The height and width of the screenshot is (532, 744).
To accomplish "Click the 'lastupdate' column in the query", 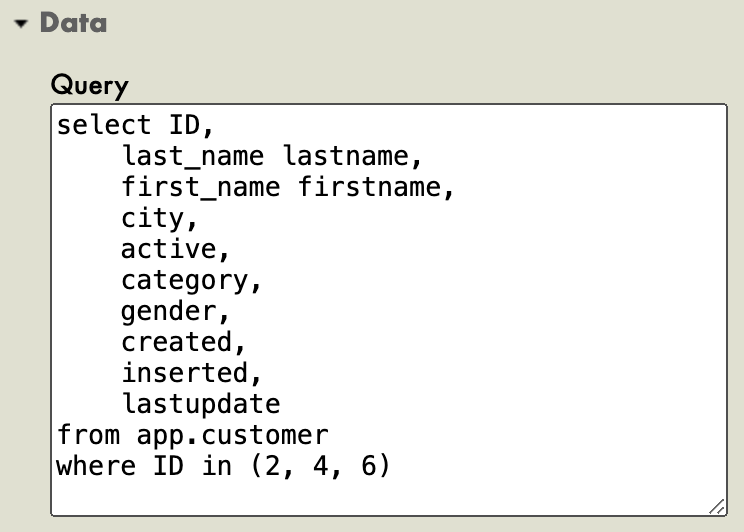I will pyautogui.click(x=200, y=404).
